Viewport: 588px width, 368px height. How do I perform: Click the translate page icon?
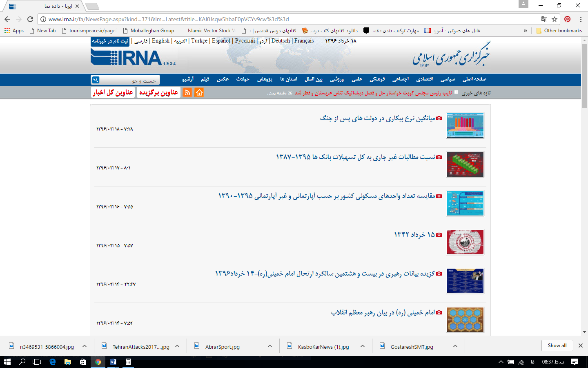544,19
